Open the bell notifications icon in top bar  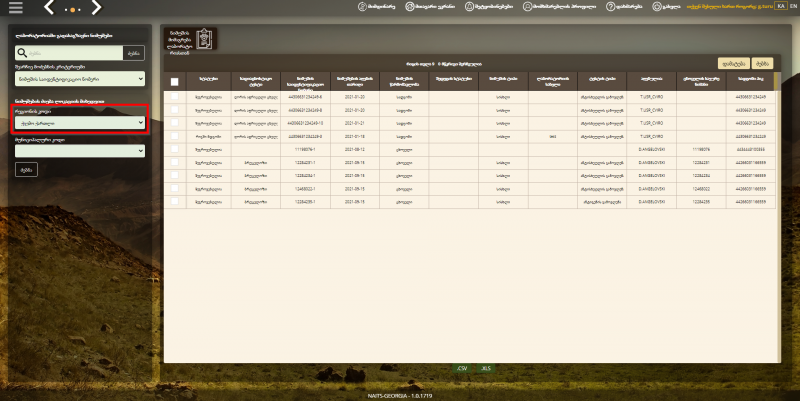tap(469, 7)
